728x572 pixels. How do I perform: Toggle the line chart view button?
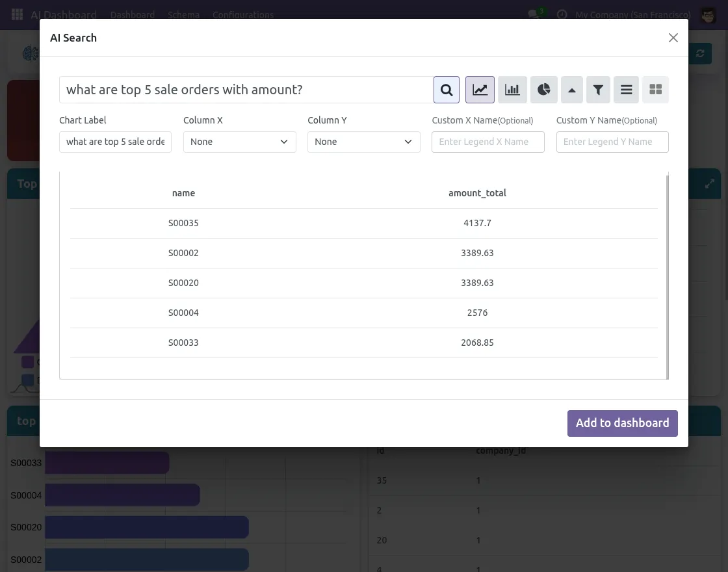pos(480,90)
